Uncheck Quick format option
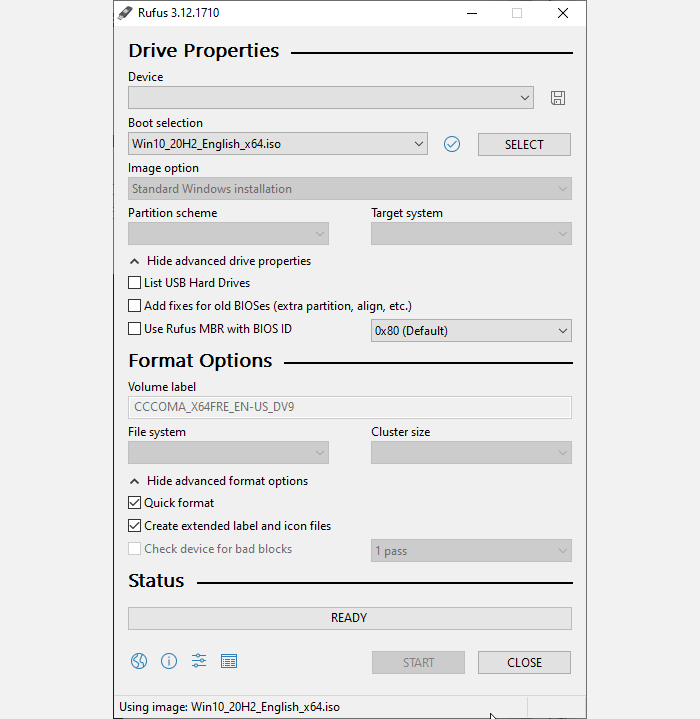This screenshot has width=700, height=719. coord(135,503)
